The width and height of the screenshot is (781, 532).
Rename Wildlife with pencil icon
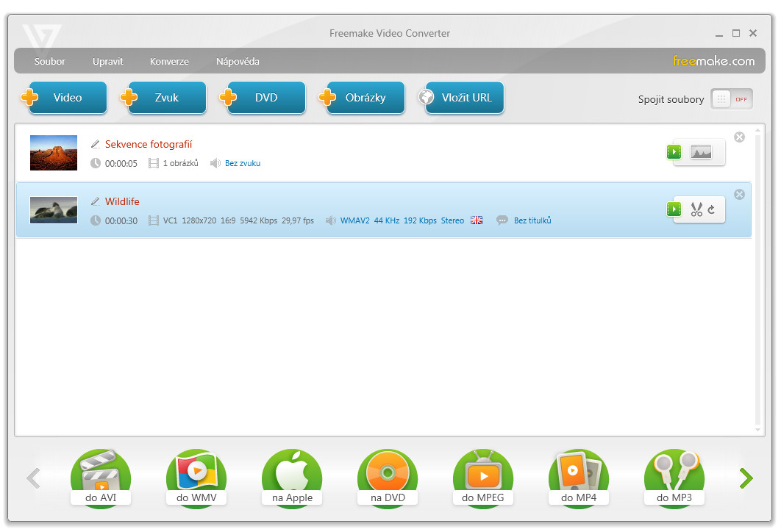[x=95, y=201]
